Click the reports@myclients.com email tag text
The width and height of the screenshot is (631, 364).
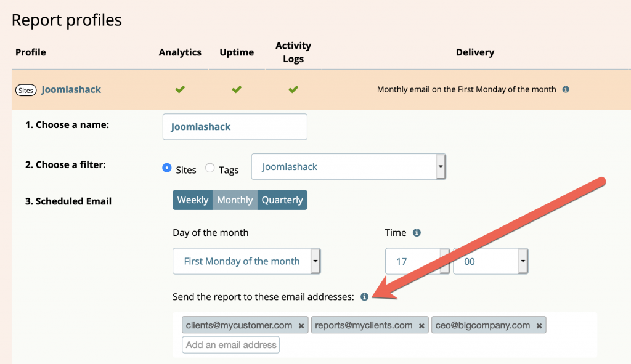[364, 325]
